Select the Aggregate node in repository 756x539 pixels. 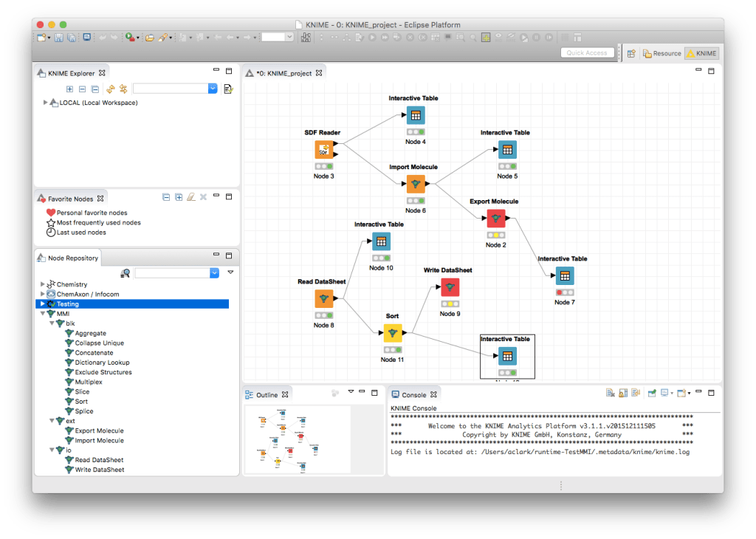90,334
